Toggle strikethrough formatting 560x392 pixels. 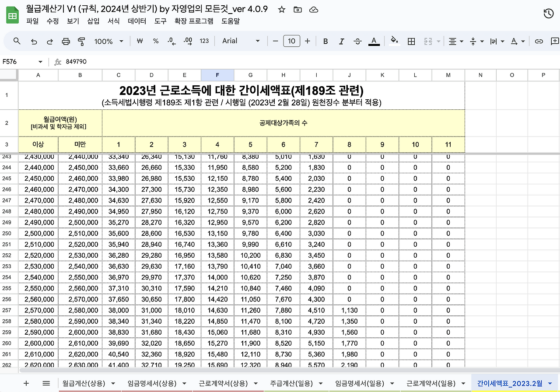pos(357,41)
